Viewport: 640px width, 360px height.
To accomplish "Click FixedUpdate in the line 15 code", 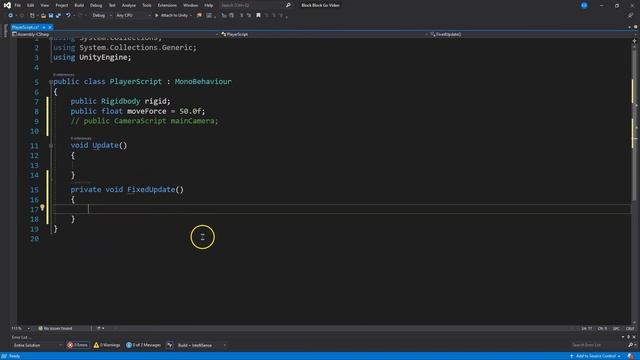I will pyautogui.click(x=151, y=189).
